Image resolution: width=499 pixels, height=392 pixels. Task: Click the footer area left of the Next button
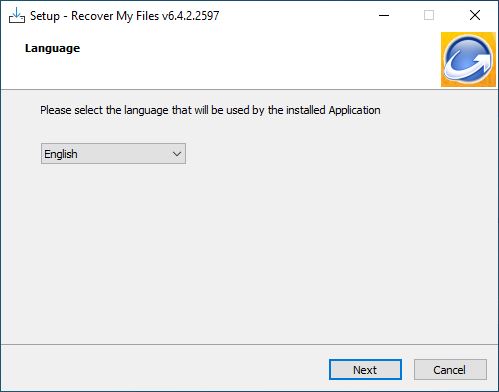point(163,369)
